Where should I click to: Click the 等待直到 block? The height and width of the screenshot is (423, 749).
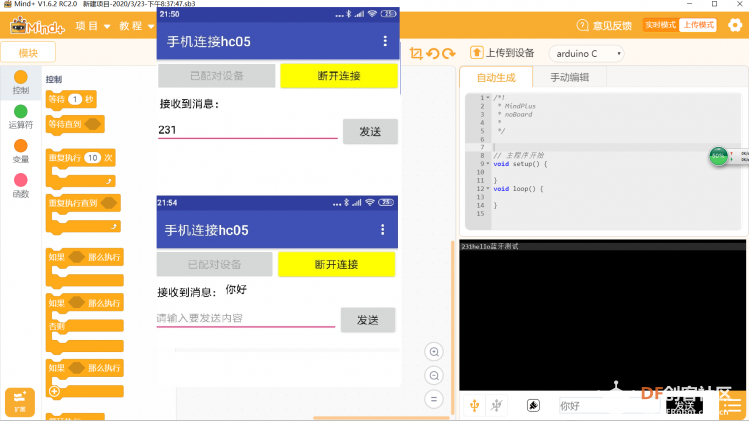(75, 125)
